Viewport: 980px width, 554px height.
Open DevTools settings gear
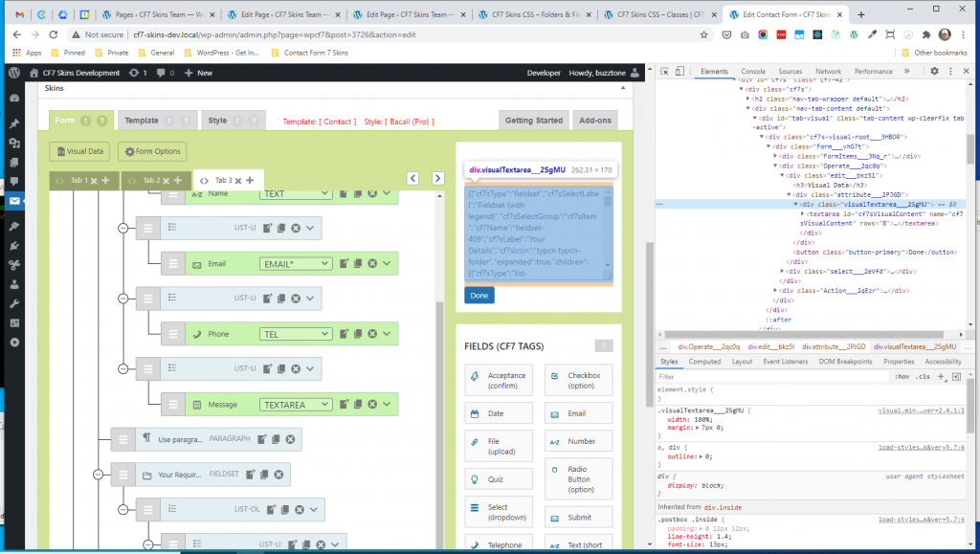[x=934, y=72]
